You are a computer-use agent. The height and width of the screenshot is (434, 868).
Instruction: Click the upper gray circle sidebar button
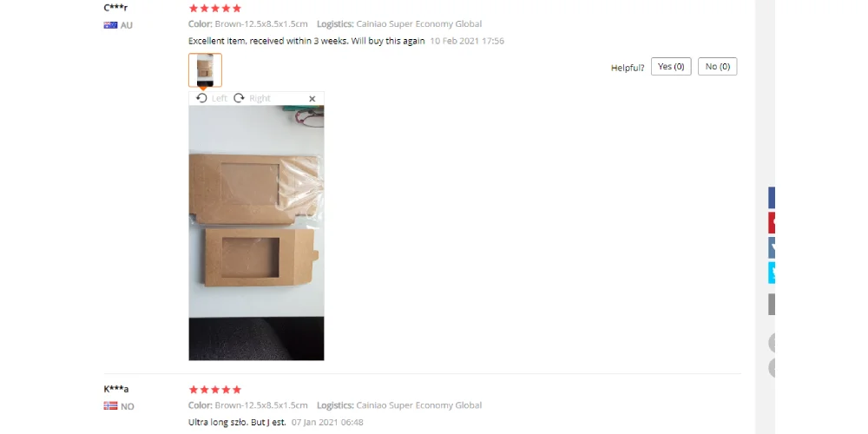[772, 343]
